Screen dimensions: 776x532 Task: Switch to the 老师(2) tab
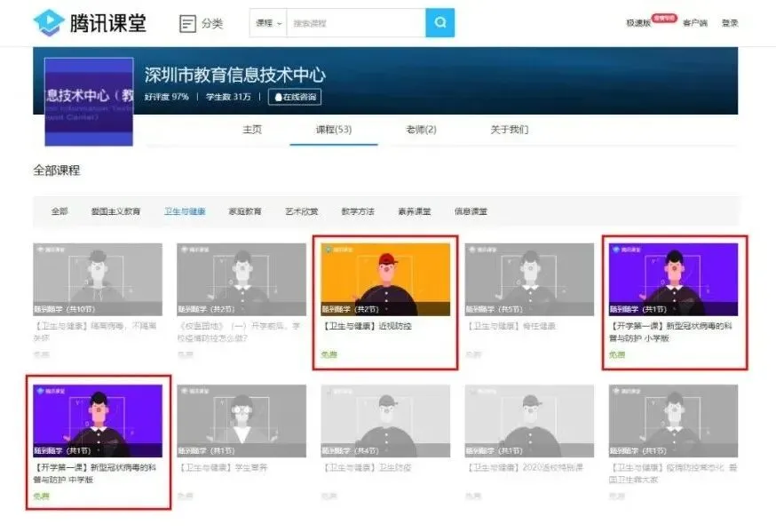click(421, 130)
